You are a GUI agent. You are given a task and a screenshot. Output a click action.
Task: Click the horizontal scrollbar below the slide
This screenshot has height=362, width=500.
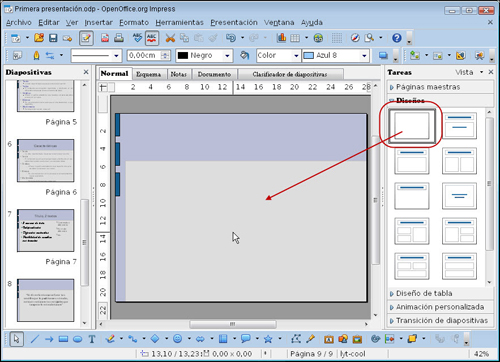pyautogui.click(x=233, y=324)
